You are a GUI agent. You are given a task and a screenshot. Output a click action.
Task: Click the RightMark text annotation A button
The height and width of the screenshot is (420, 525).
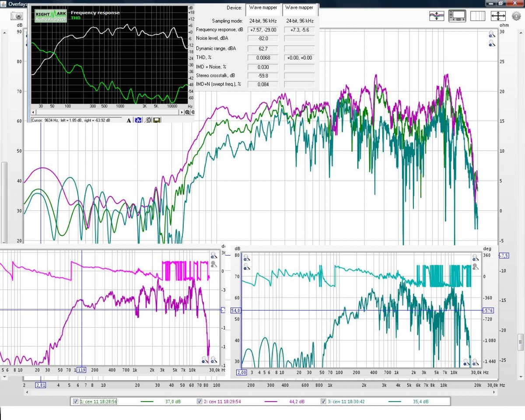point(129,120)
